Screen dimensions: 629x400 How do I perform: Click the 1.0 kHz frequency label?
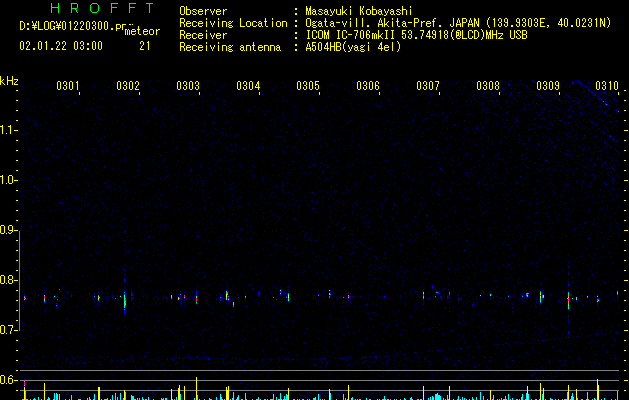[9, 180]
